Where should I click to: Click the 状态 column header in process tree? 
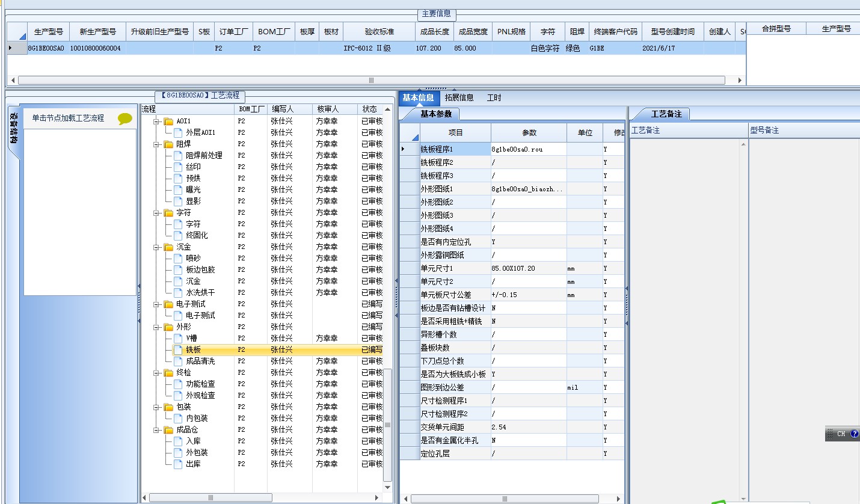point(370,109)
